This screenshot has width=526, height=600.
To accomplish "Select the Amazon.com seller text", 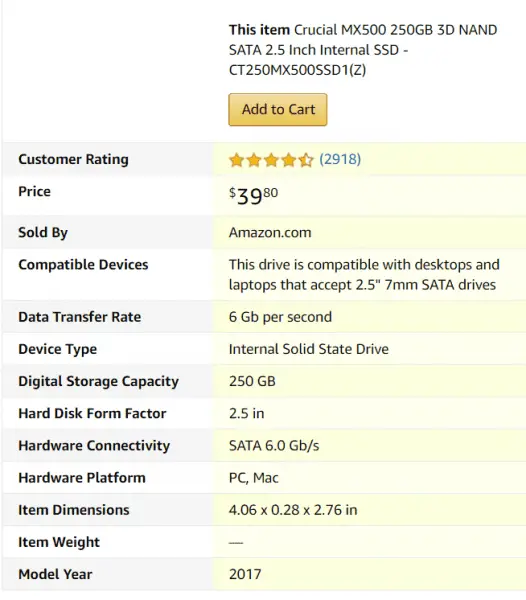I will pyautogui.click(x=270, y=232).
